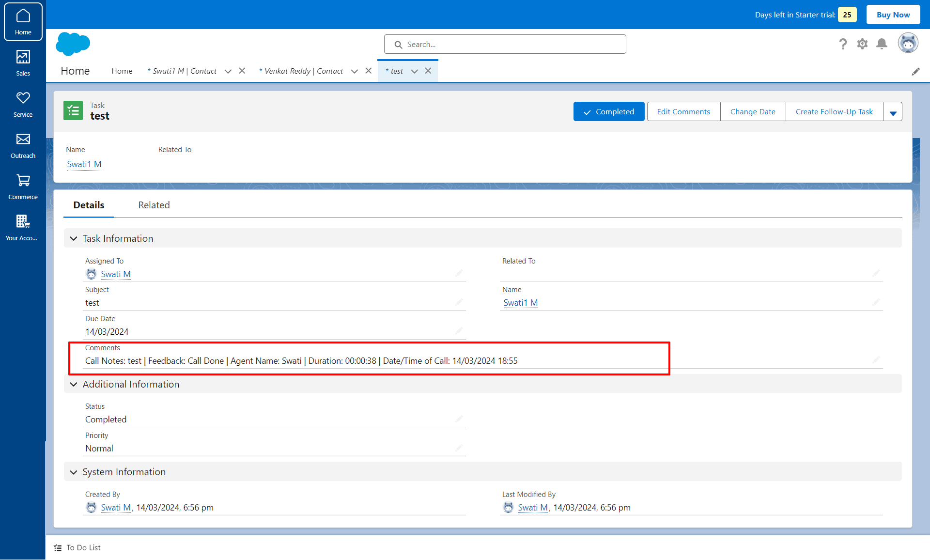Edit the Due Date field pencil
Viewport: 930px width, 560px height.
coord(459,331)
